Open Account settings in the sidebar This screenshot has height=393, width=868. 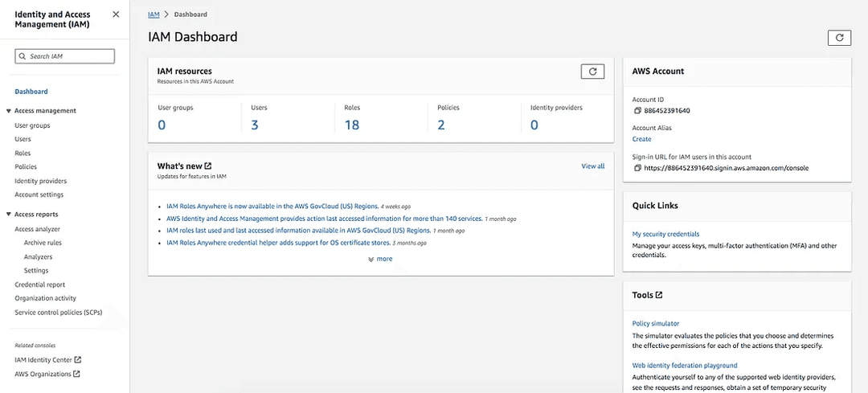pos(39,194)
